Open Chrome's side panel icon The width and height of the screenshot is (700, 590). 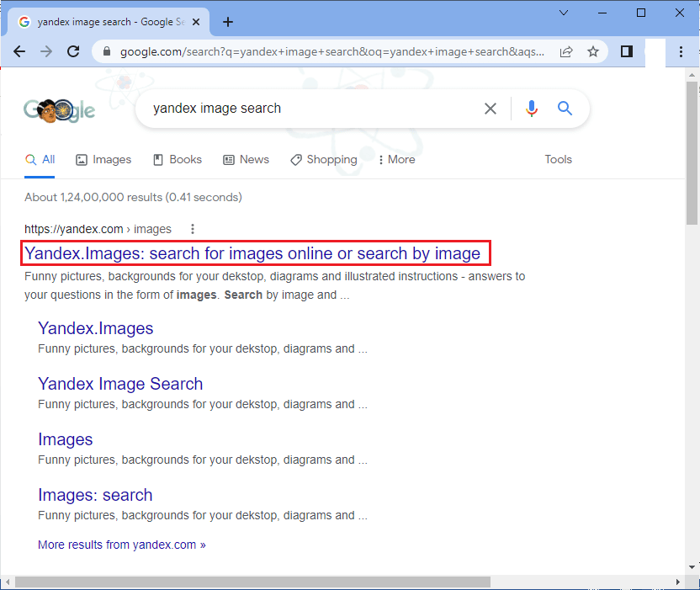coord(626,51)
